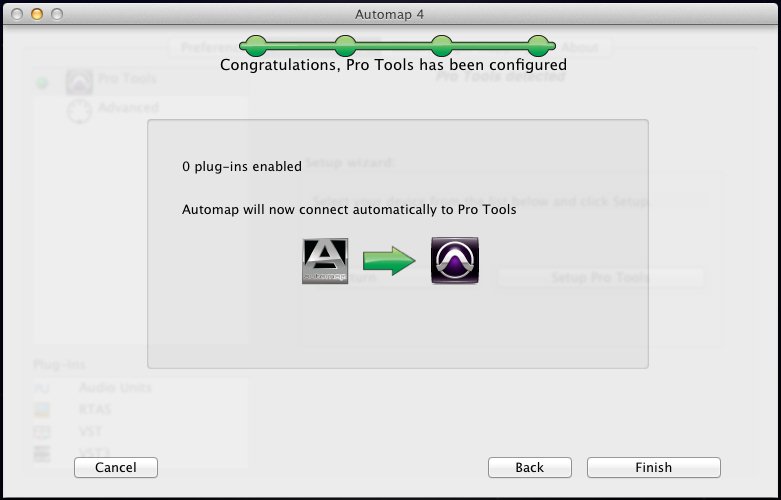Select the final green progress step dot
This screenshot has height=500, width=781.
538,46
